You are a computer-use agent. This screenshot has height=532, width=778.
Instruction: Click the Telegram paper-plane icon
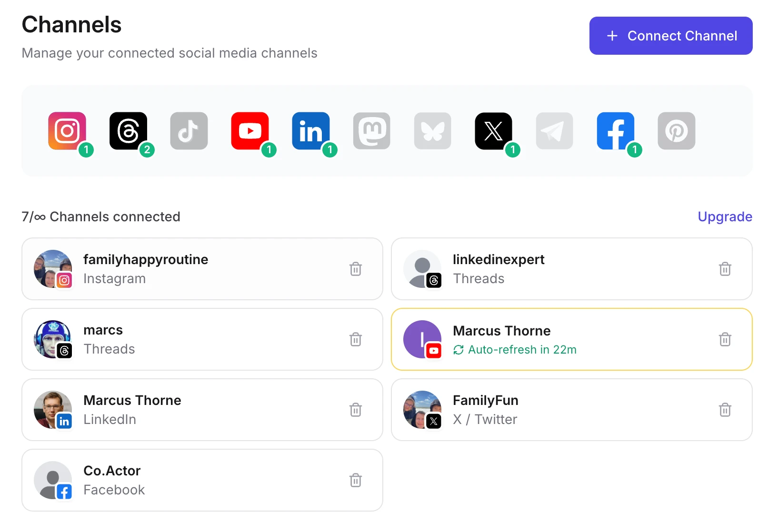click(x=555, y=131)
